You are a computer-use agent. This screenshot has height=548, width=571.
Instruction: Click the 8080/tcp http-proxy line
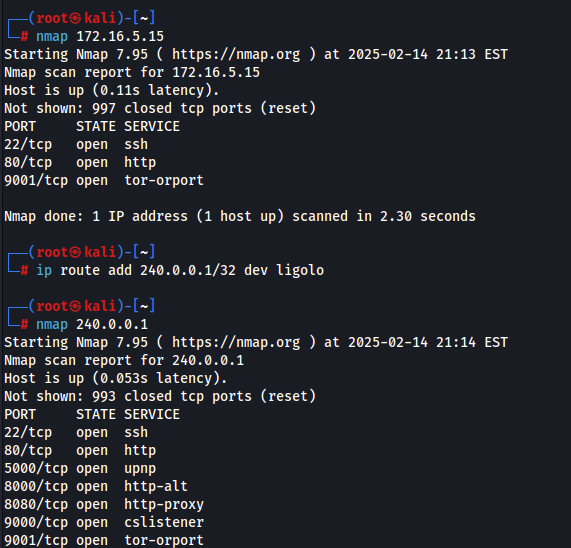pos(104,505)
